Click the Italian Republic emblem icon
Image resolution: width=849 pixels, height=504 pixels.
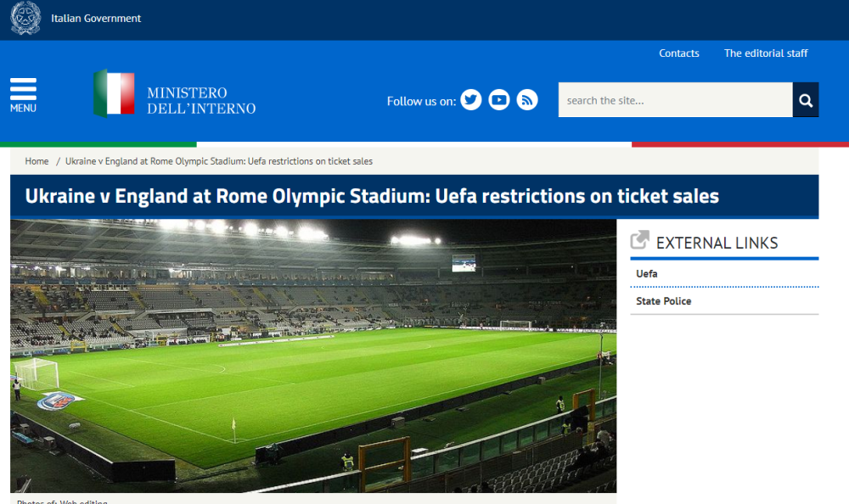[25, 19]
